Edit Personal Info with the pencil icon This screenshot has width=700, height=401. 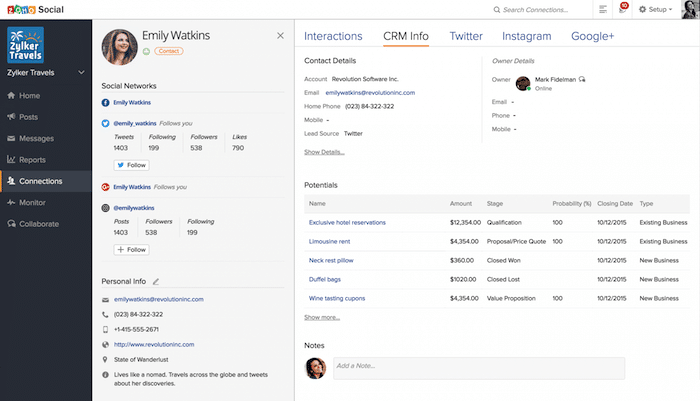pyautogui.click(x=156, y=282)
